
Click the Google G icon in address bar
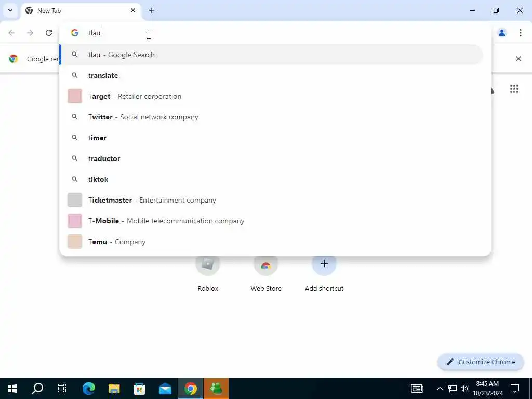coord(75,33)
